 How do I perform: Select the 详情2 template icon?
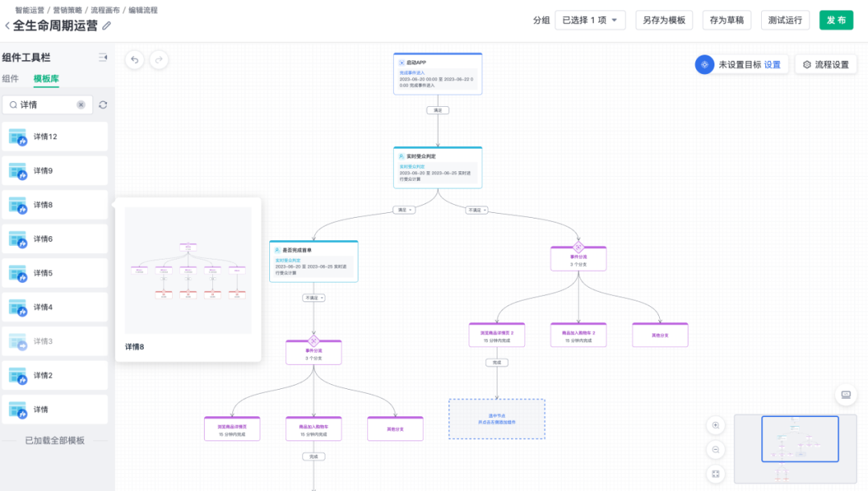[x=18, y=376]
